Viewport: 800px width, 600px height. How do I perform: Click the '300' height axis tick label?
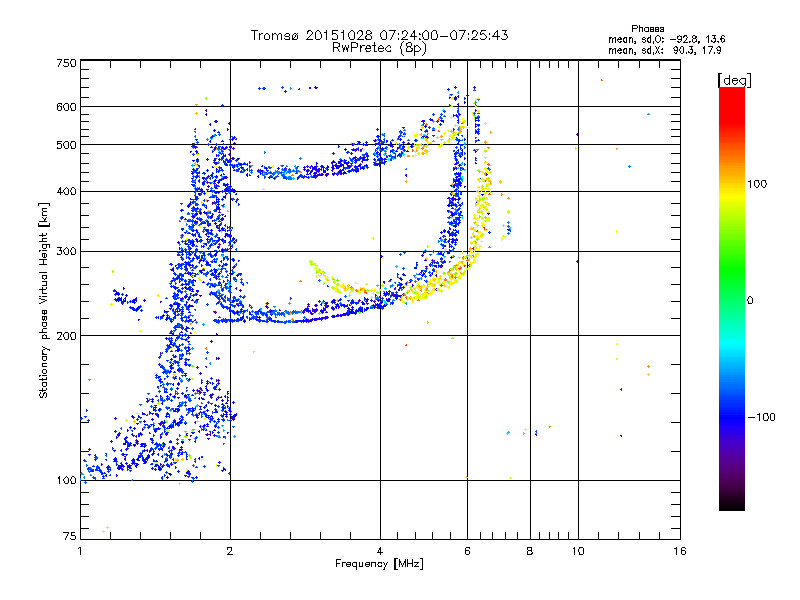click(x=66, y=252)
